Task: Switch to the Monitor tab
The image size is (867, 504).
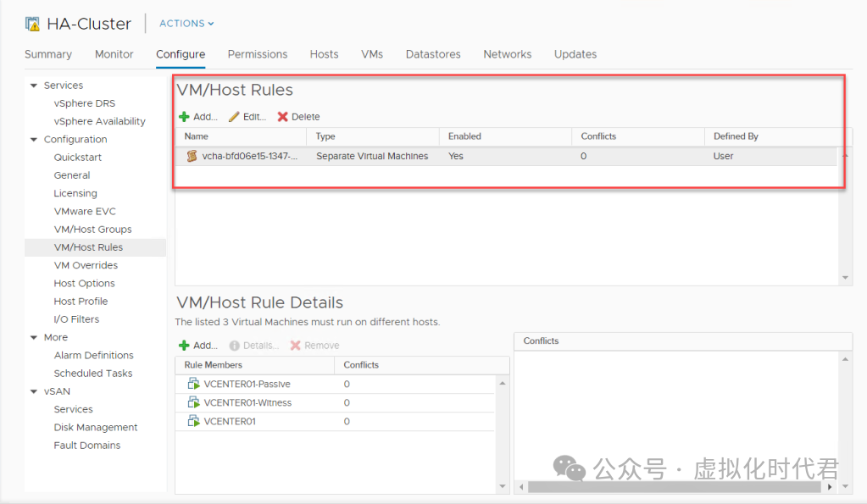Action: click(x=114, y=54)
